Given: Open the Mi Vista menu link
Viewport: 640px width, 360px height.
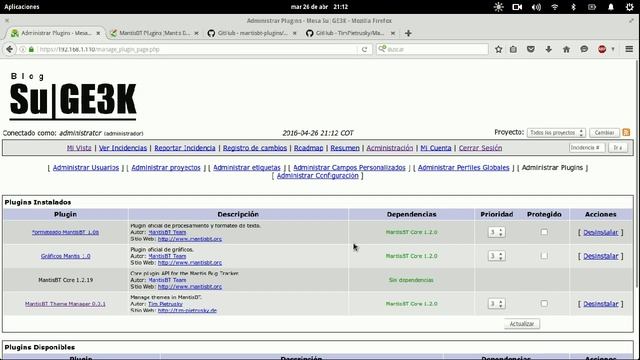Looking at the screenshot, I should click(79, 148).
